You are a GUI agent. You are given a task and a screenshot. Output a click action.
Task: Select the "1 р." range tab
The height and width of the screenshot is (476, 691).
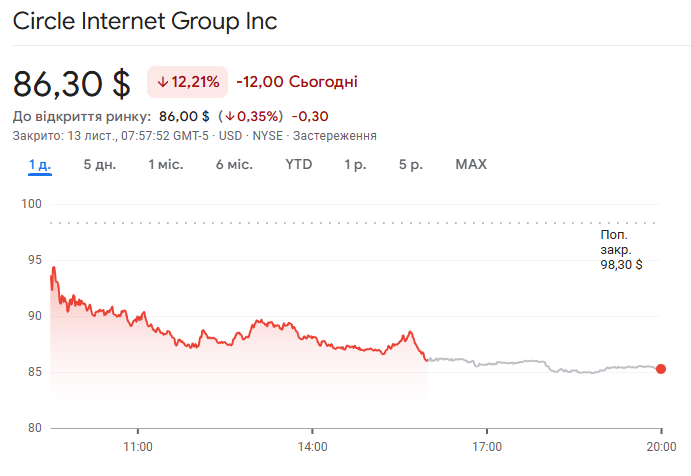coord(355,164)
